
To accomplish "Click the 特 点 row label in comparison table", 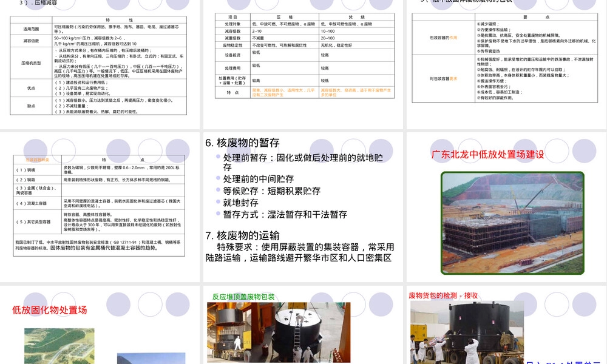I will click(x=232, y=93).
